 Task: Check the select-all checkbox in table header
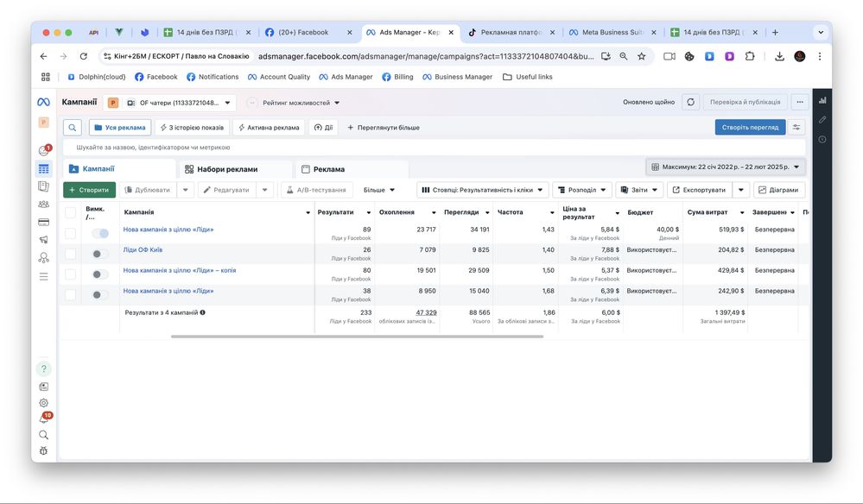(x=71, y=212)
